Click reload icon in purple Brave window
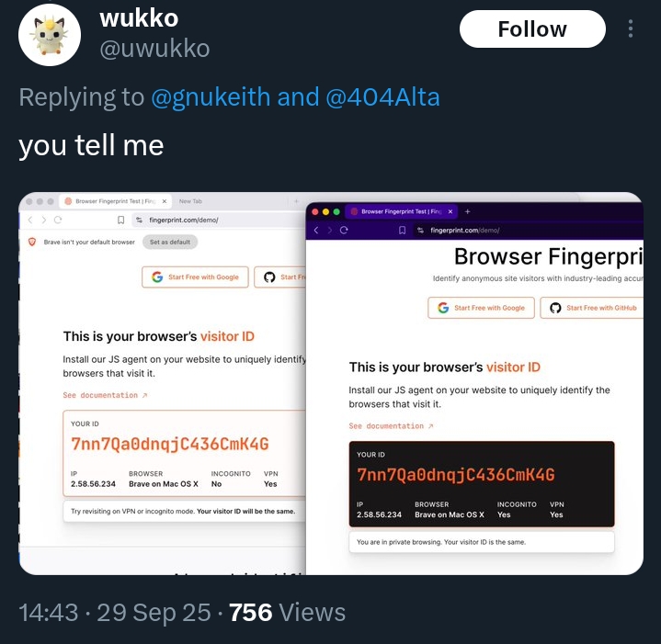 click(344, 230)
